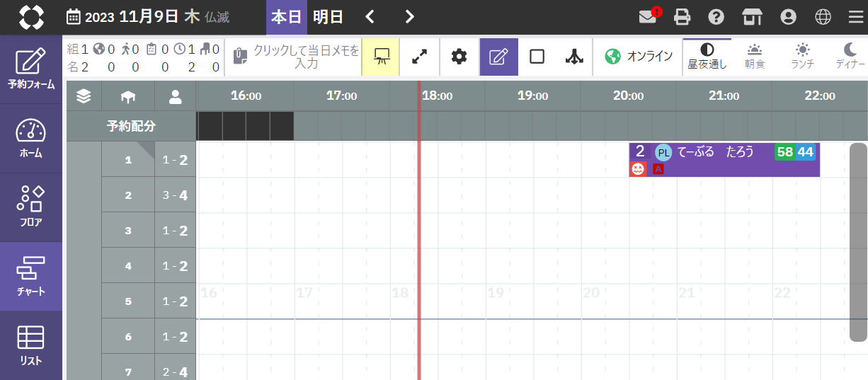Select table row 1
The height and width of the screenshot is (380, 868).
pos(128,160)
